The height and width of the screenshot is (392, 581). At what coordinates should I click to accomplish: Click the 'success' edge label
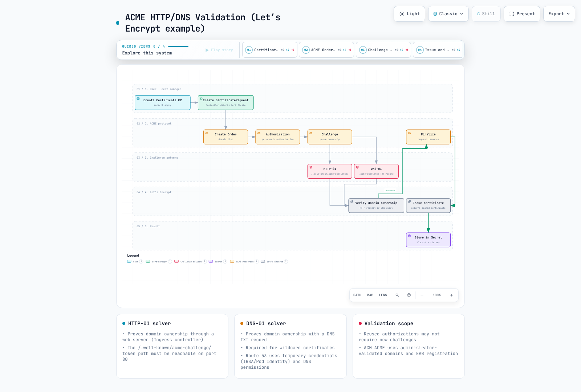pyautogui.click(x=390, y=191)
